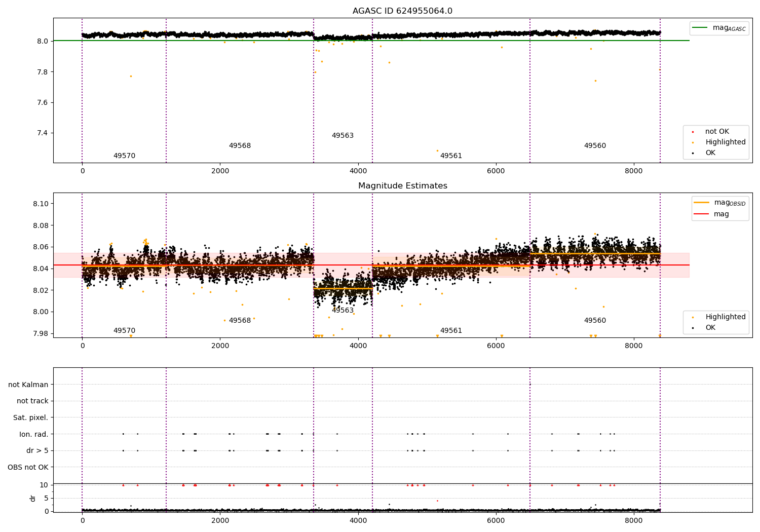Click y-tick 7.4 in top plot
This screenshot has width=760, height=532.
43,133
